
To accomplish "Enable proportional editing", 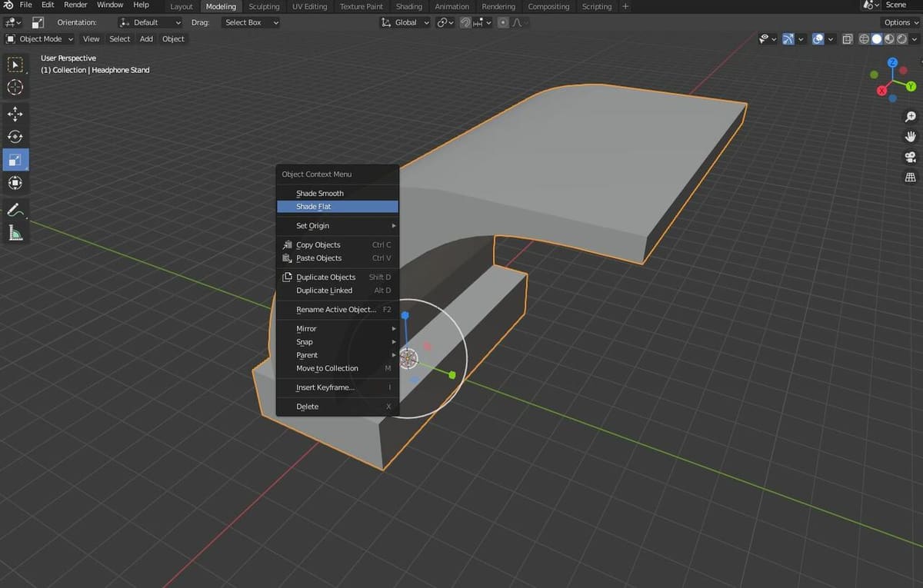I will point(503,22).
